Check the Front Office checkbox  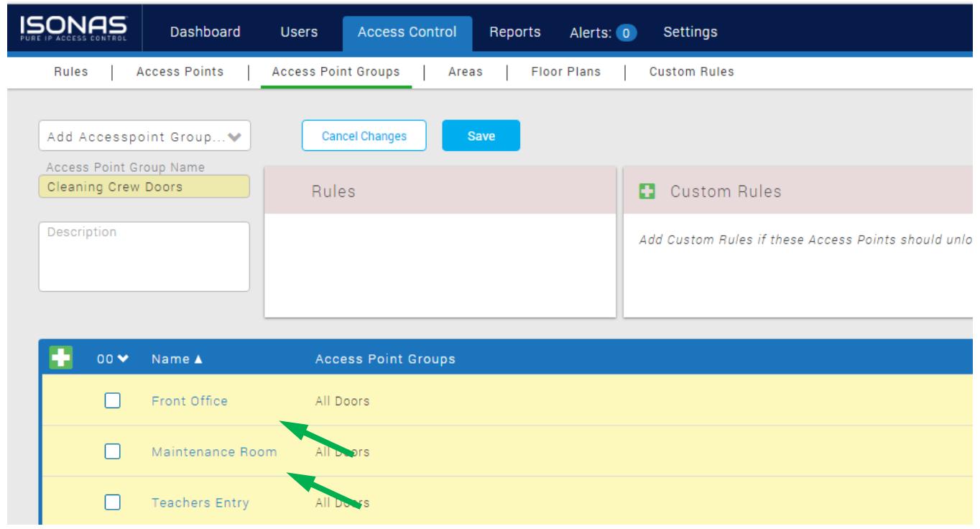tap(112, 401)
